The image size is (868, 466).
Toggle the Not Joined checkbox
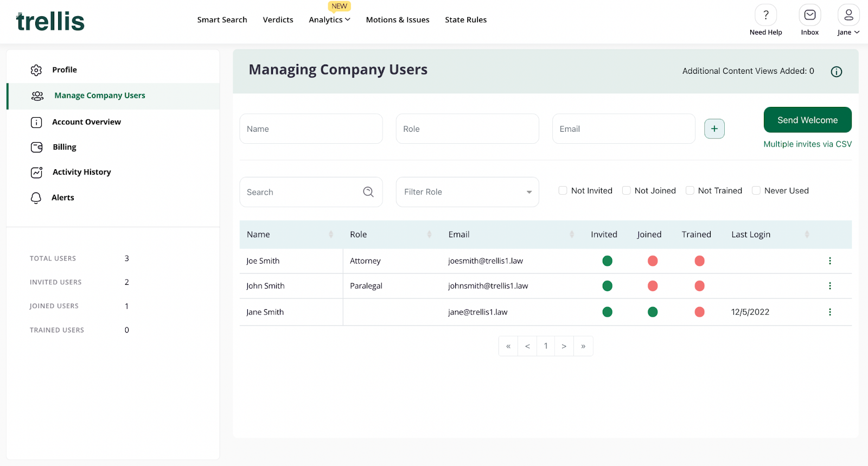626,190
